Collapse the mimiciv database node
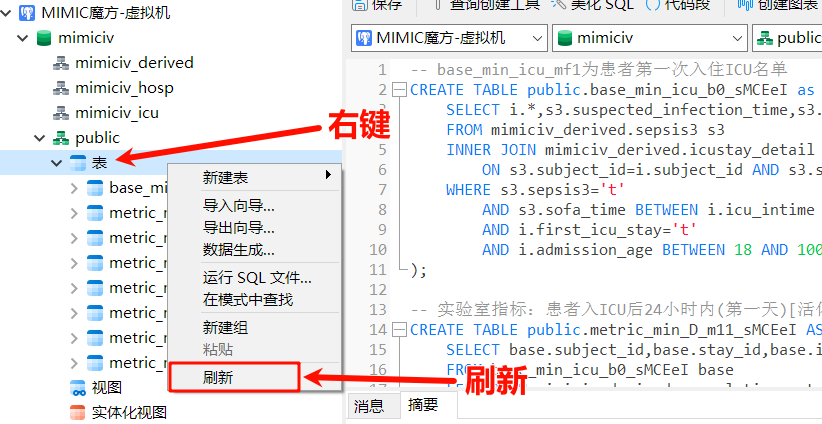Viewport: 822px width, 424px height. (x=22, y=39)
